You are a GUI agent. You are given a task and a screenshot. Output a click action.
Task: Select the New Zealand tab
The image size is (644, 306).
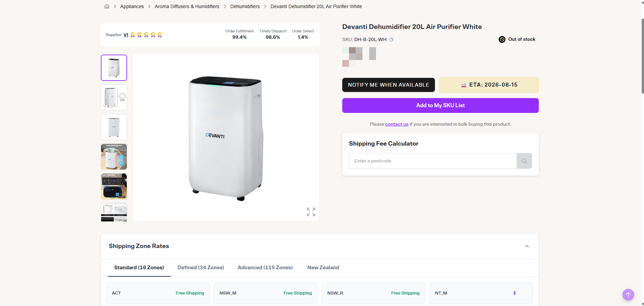point(323,268)
